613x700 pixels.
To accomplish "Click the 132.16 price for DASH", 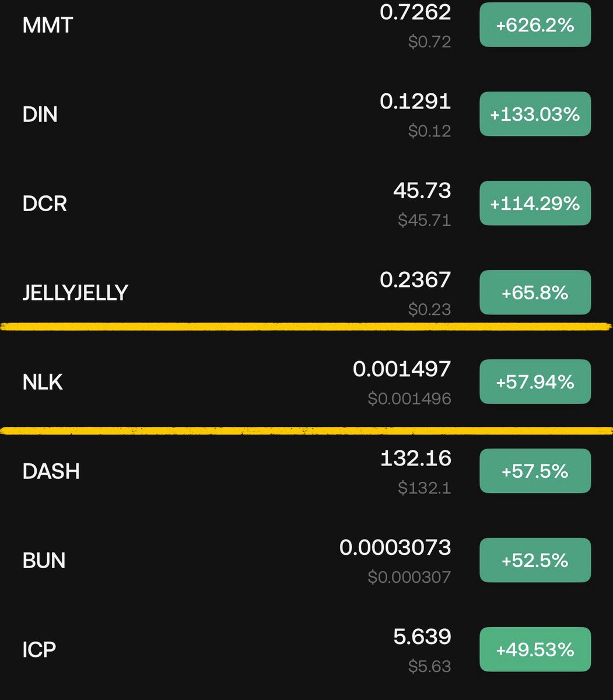I will [x=415, y=458].
